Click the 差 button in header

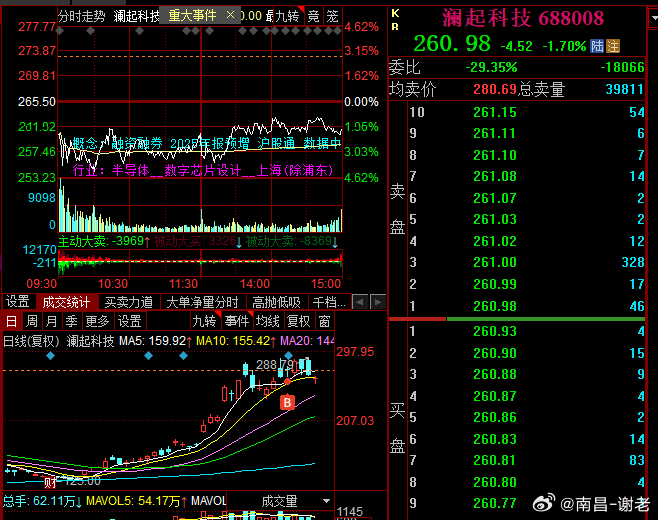(x=332, y=16)
